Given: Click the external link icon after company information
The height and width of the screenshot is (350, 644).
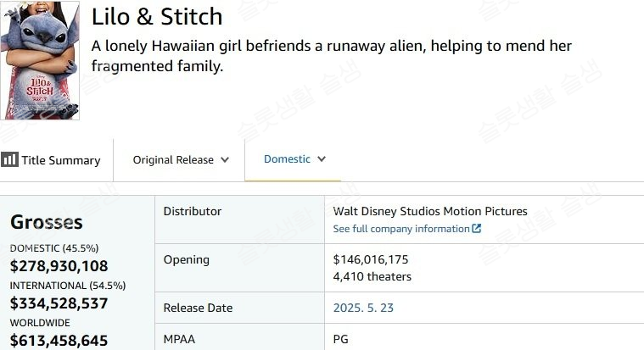Looking at the screenshot, I should tap(477, 229).
